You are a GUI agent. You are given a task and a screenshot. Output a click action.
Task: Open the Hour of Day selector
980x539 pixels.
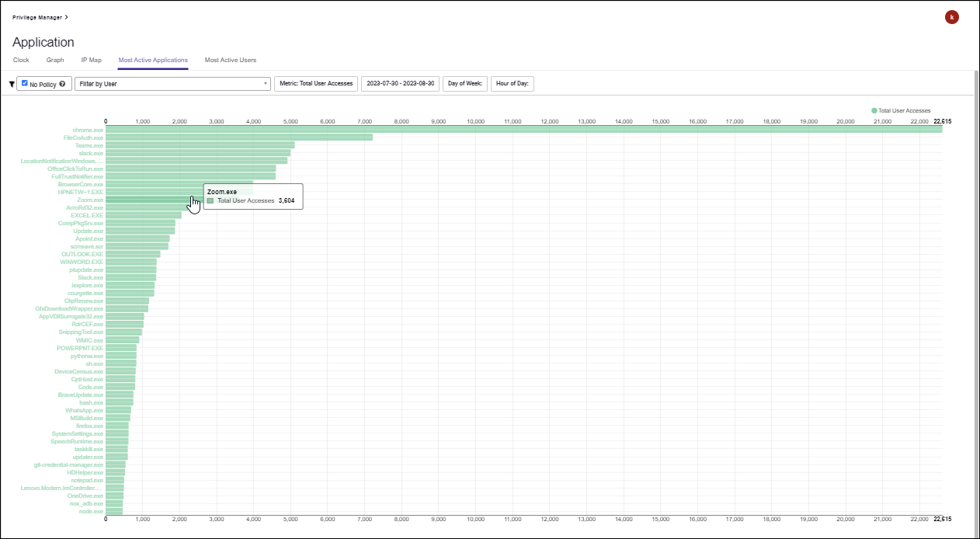(512, 83)
